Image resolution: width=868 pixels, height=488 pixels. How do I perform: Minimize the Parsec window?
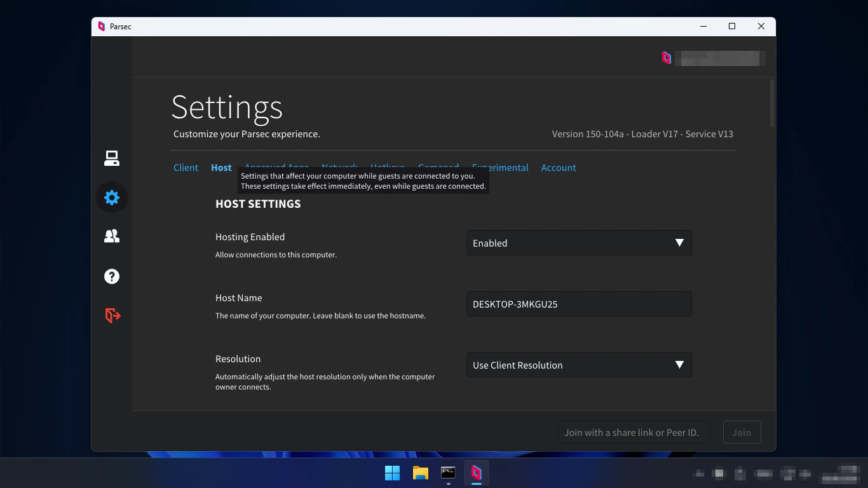(703, 27)
